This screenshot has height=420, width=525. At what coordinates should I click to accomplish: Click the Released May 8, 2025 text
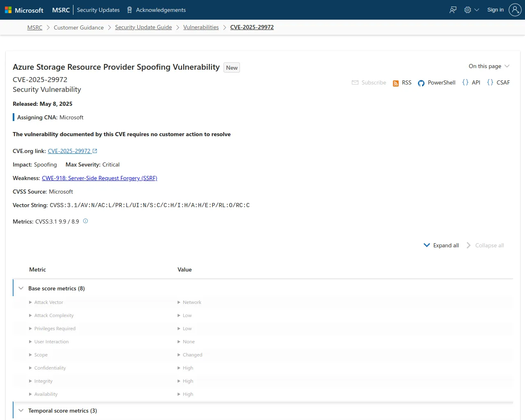click(43, 104)
